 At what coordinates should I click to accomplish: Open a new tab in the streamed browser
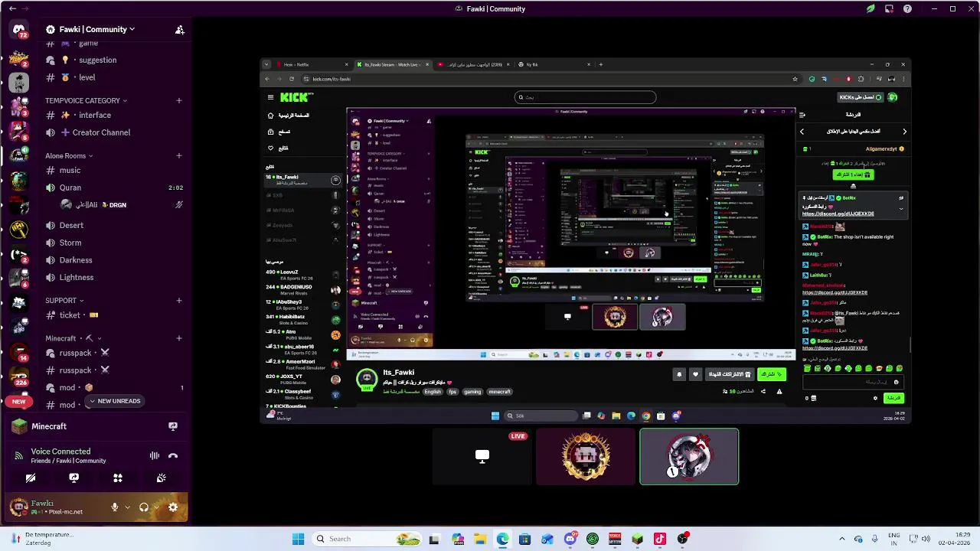pyautogui.click(x=600, y=64)
